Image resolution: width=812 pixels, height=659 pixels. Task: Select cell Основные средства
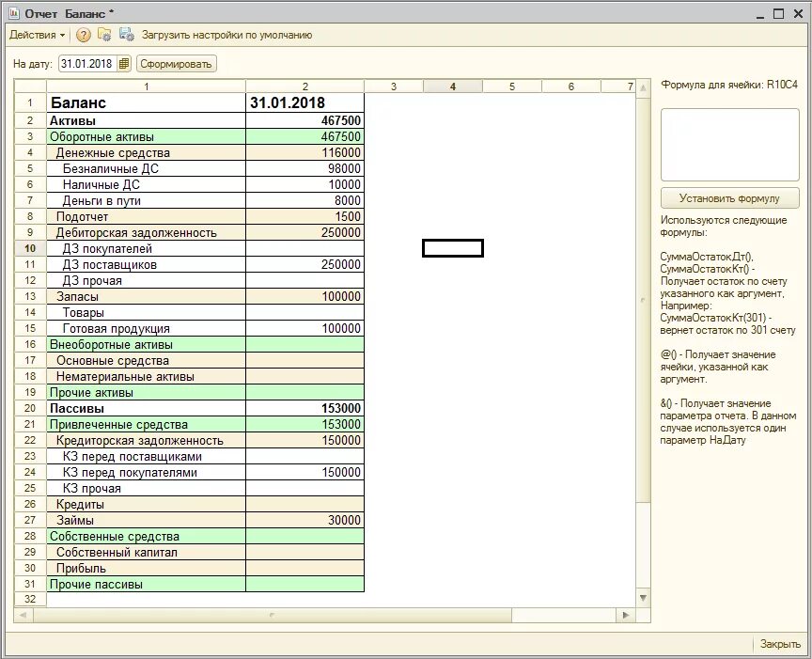146,361
